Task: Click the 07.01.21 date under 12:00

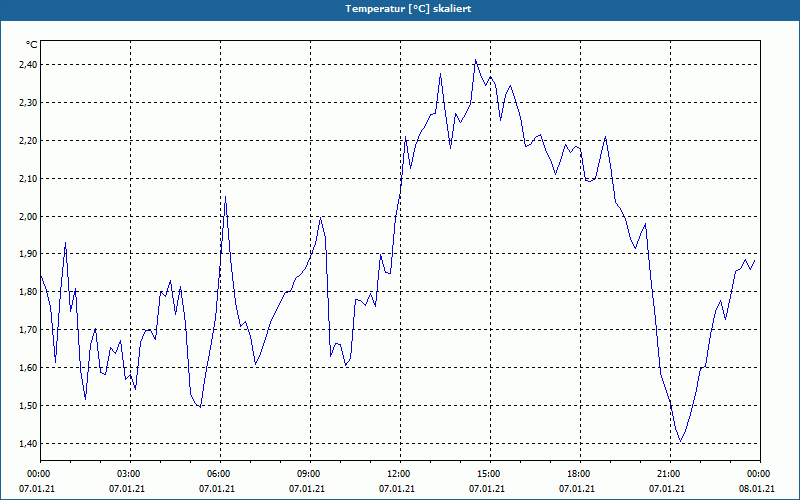Action: click(396, 489)
